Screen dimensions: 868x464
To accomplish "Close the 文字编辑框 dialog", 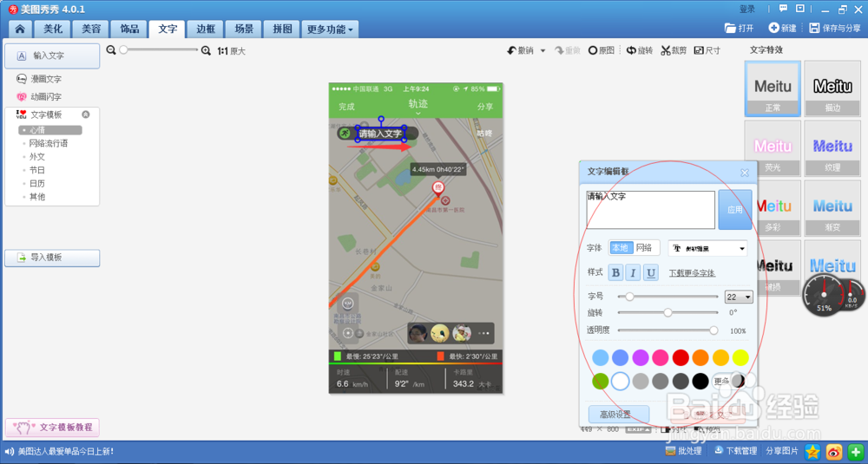I will point(745,173).
